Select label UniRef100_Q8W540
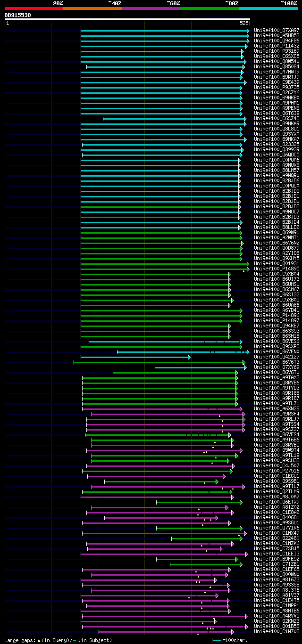This screenshot has width=302, height=644. click(277, 61)
